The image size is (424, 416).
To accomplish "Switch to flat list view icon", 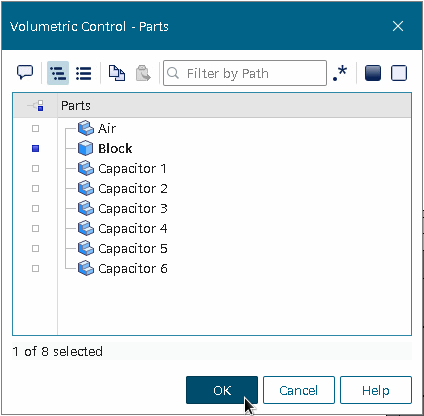I will (x=83, y=73).
